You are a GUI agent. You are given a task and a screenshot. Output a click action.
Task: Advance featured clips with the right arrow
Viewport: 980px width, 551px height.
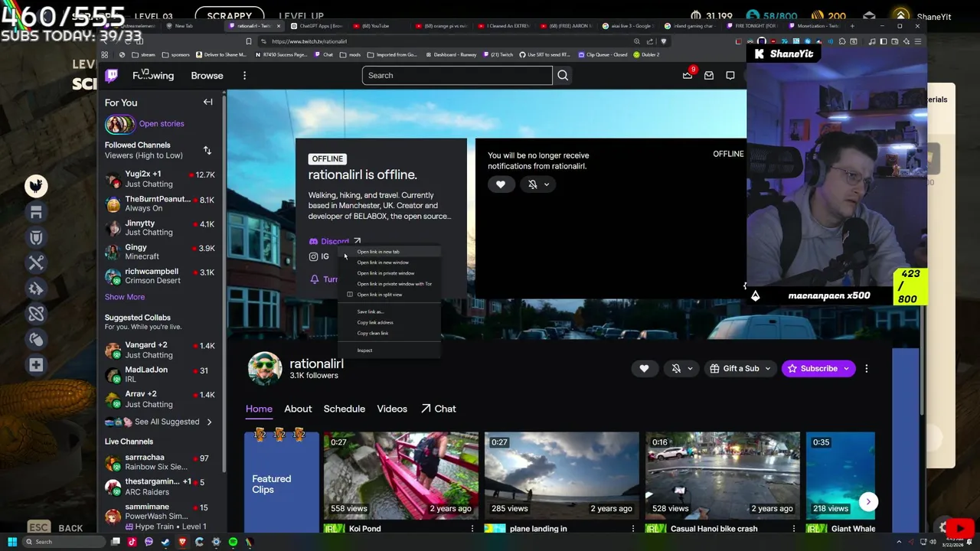pyautogui.click(x=868, y=501)
